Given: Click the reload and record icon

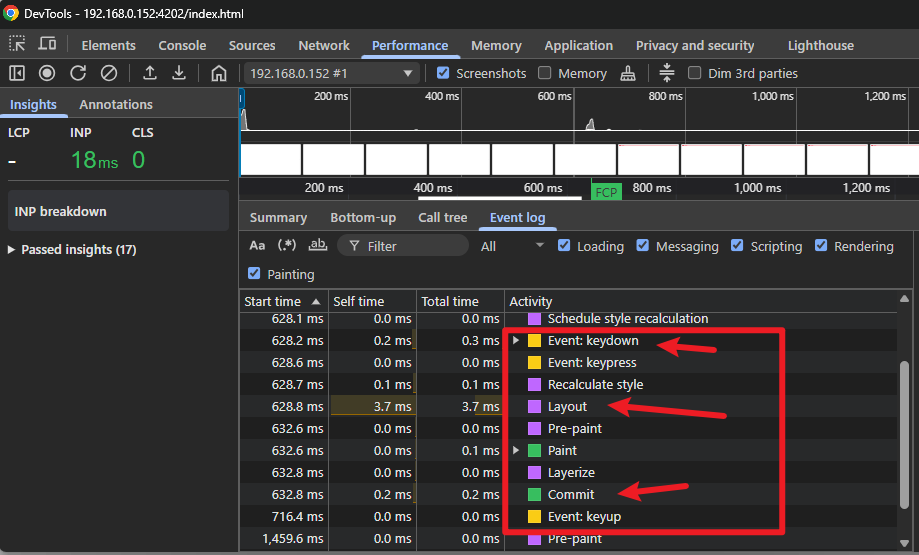Looking at the screenshot, I should 78,73.
